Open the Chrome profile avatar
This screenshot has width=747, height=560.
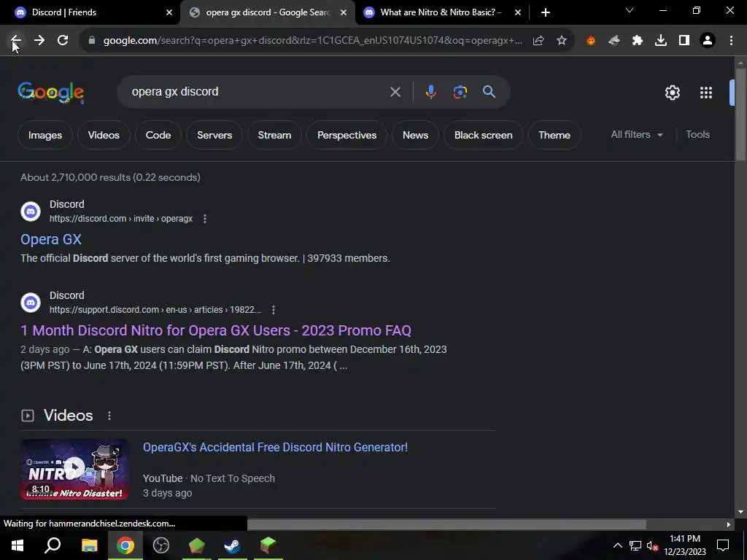(x=708, y=41)
